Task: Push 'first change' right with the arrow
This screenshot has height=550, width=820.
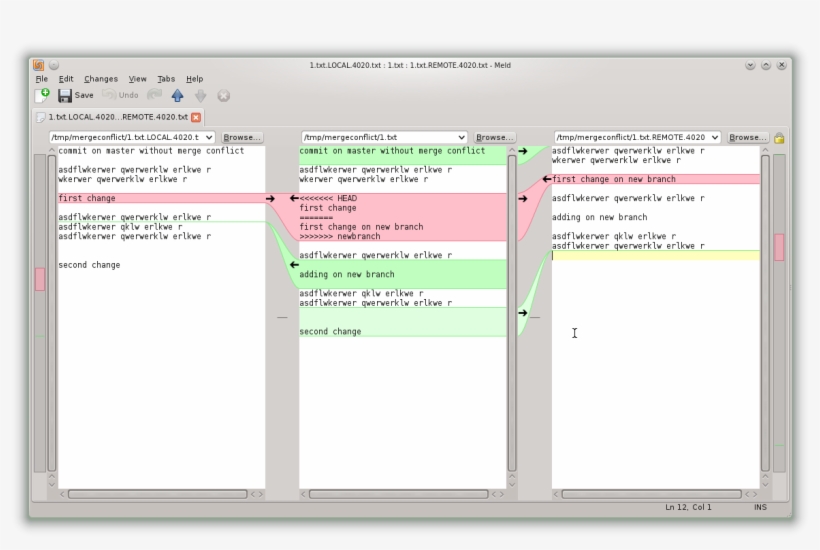Action: point(270,198)
